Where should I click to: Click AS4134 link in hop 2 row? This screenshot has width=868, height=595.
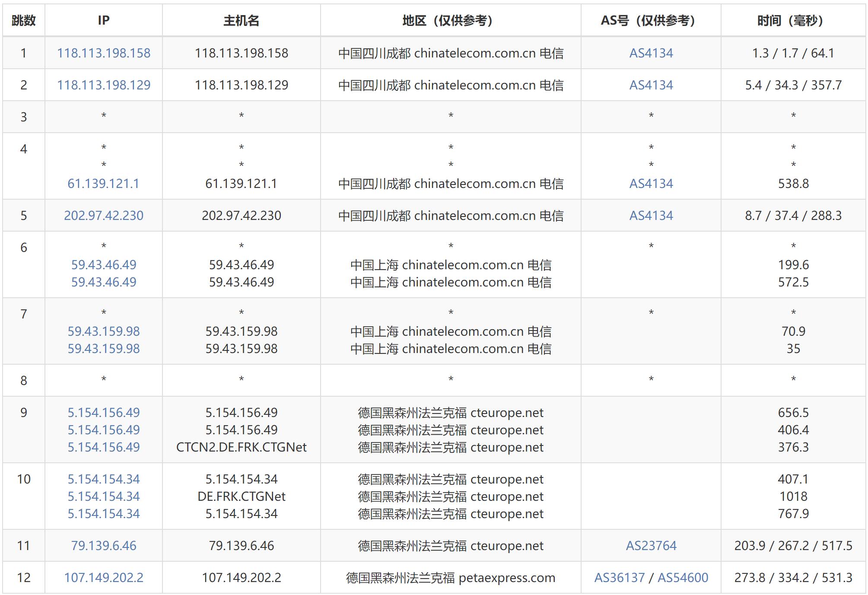point(651,85)
